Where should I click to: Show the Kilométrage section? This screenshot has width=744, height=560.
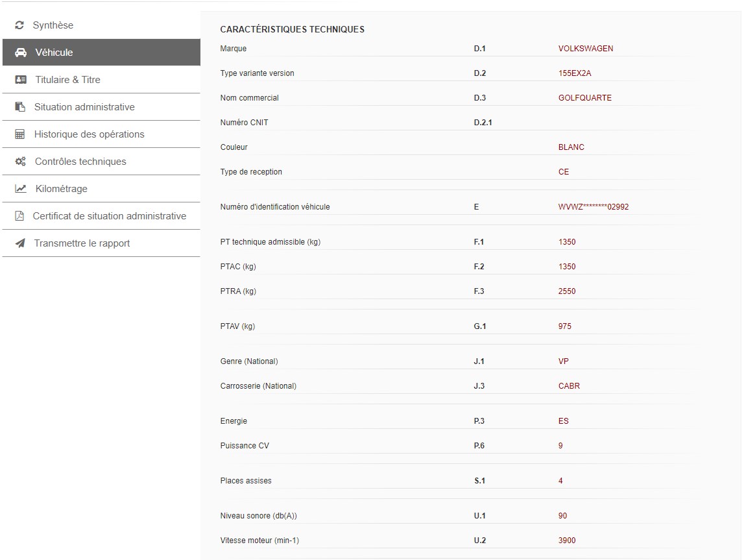pyautogui.click(x=61, y=189)
